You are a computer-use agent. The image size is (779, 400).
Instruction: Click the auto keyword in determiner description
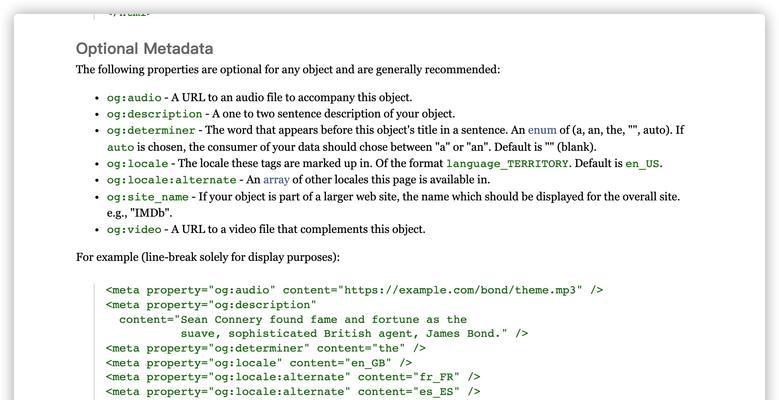[120, 148]
